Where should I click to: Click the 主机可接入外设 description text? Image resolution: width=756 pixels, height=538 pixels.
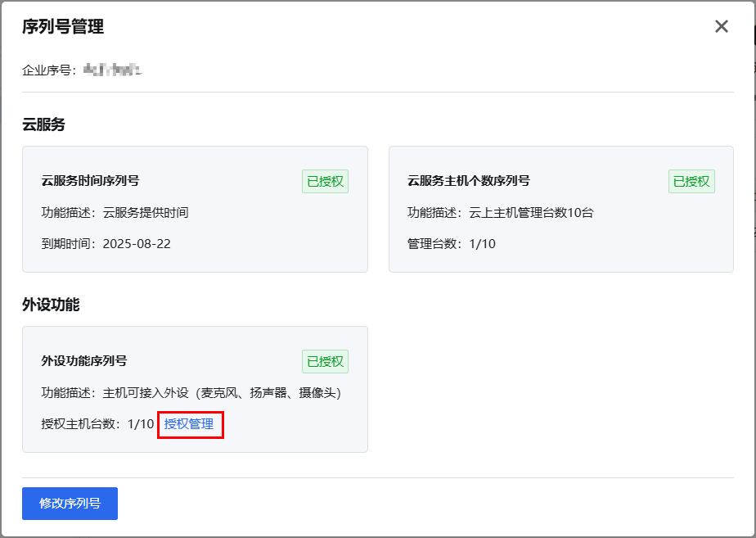(221, 393)
